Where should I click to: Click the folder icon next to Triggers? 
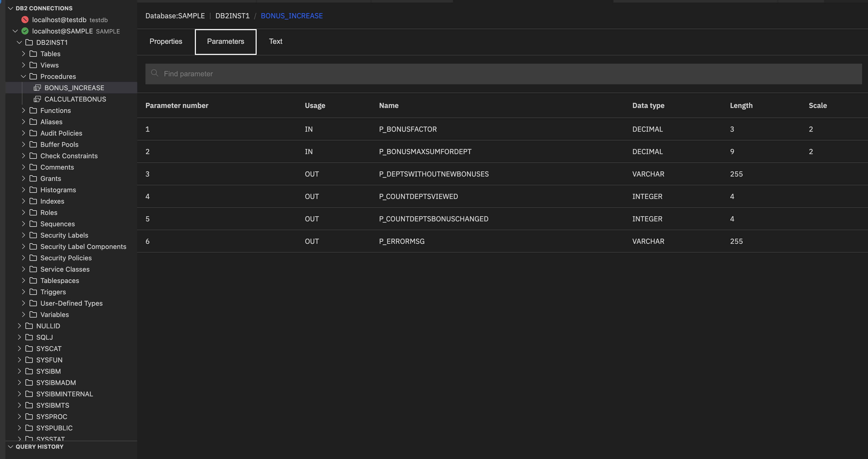(33, 292)
